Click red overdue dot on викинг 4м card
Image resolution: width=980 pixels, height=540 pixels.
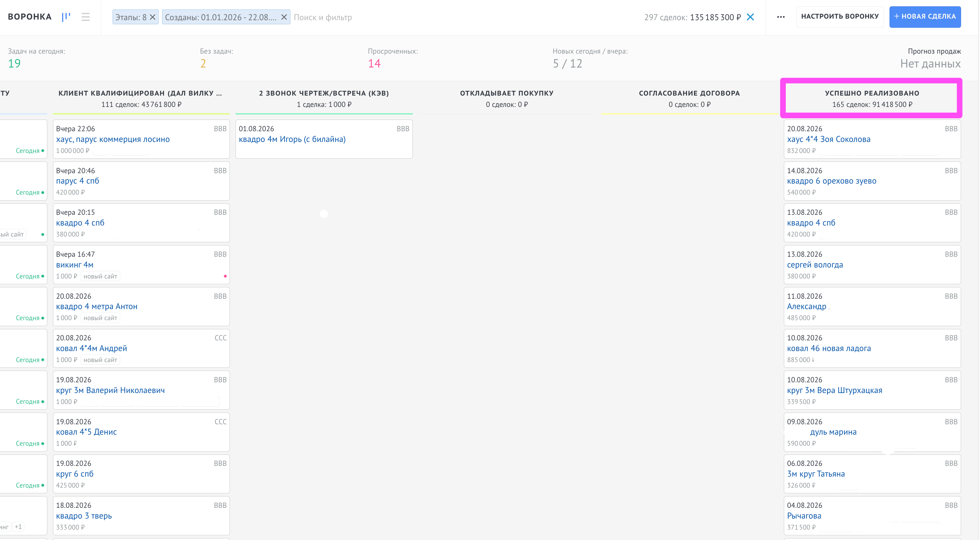(x=225, y=276)
